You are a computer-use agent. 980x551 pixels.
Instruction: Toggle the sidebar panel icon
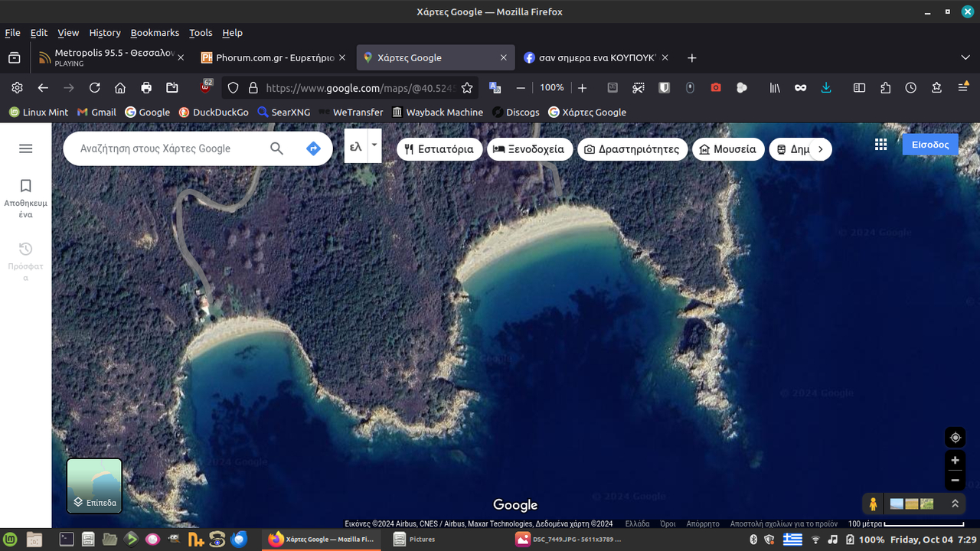tap(859, 88)
